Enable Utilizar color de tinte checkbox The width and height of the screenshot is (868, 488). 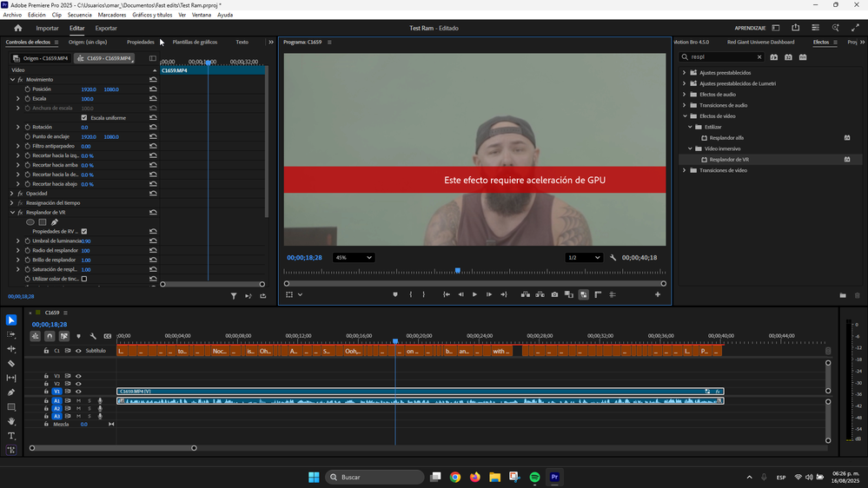84,279
